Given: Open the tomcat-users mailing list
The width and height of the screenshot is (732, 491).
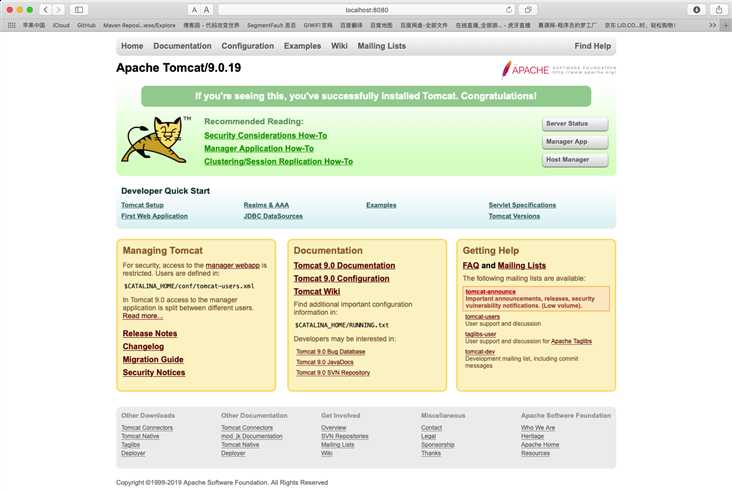Looking at the screenshot, I should click(x=482, y=316).
